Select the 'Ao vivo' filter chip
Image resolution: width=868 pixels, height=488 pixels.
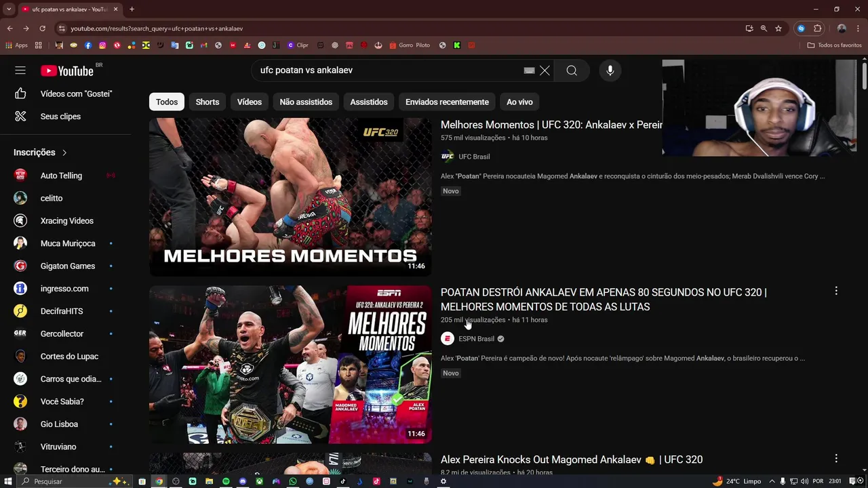click(519, 102)
